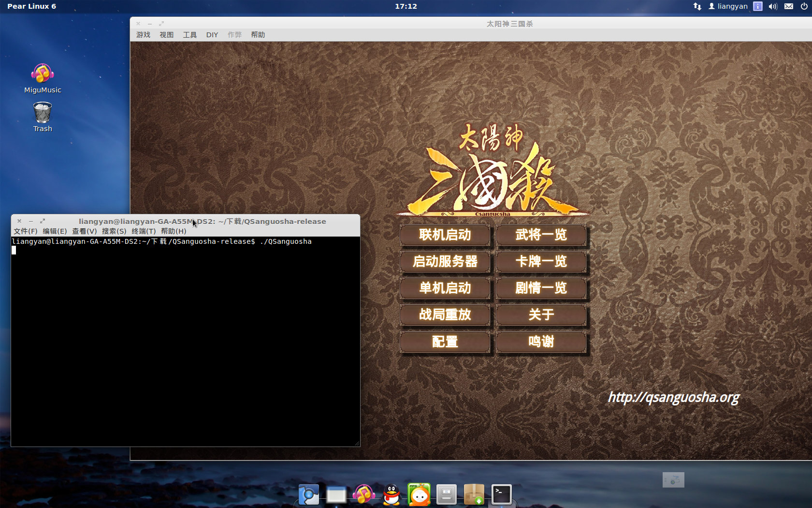812x508 pixels.
Task: Click the 太阳神三国杀 window title
Action: tap(509, 24)
